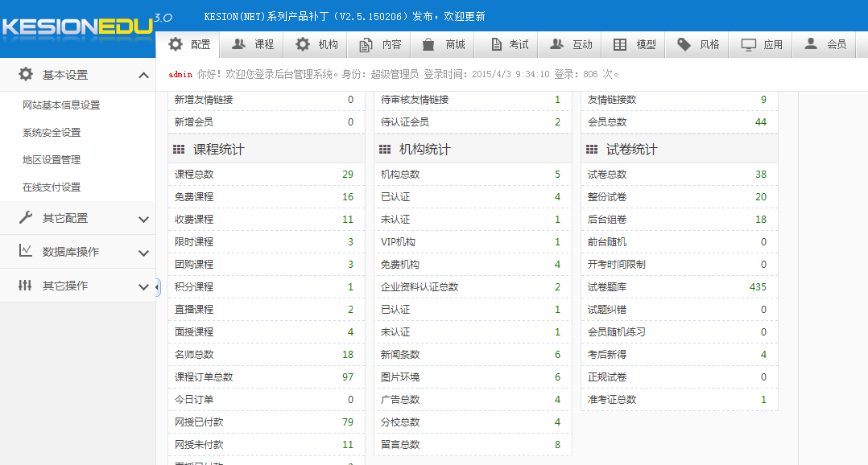Click the document icon beside 内容 tab
The width and height of the screenshot is (868, 465).
click(366, 44)
